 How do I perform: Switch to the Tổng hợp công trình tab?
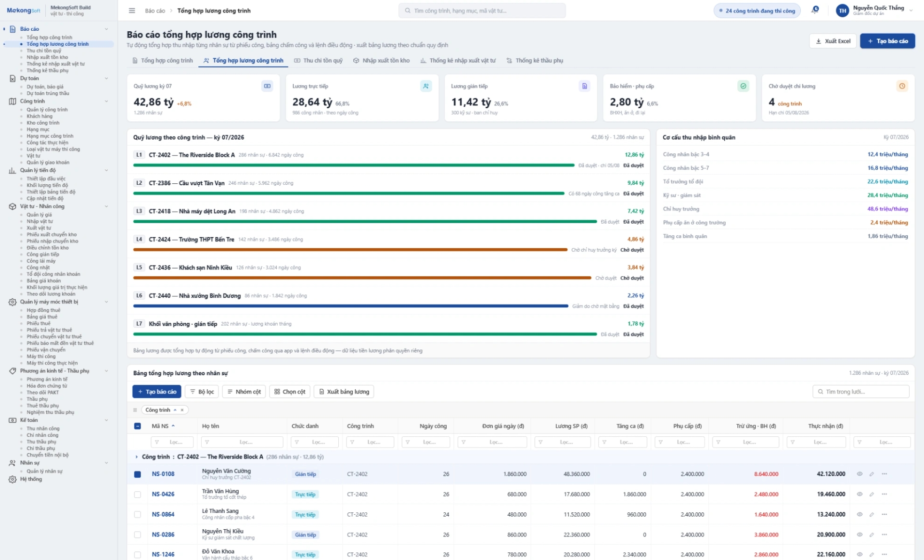(x=162, y=61)
